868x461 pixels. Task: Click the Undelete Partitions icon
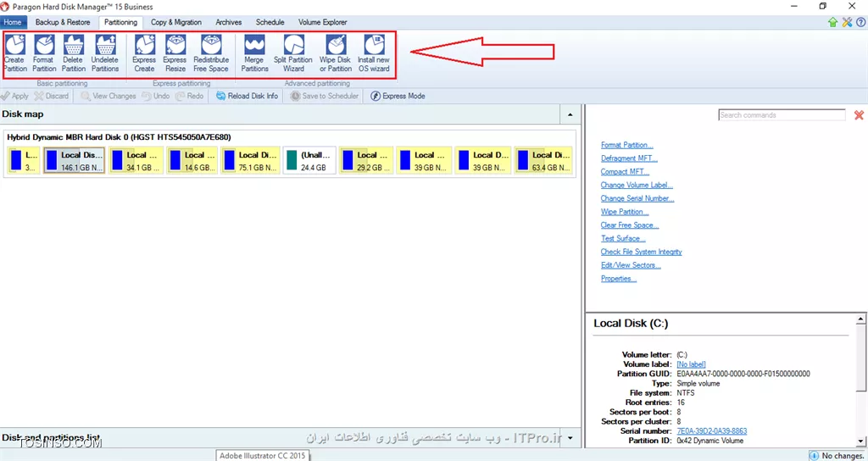pyautogui.click(x=105, y=53)
